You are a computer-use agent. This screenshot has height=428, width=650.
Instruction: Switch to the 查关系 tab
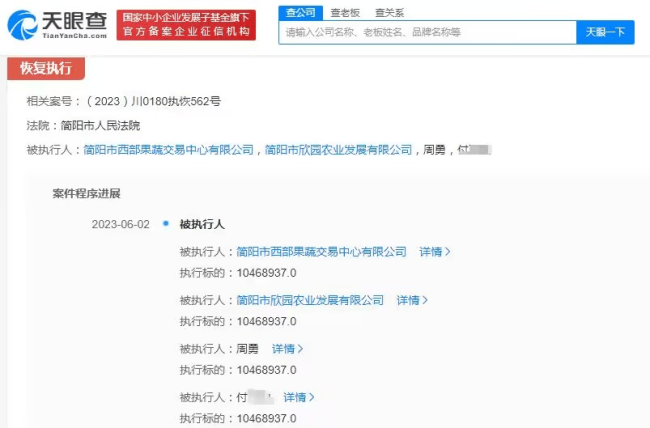pos(390,12)
